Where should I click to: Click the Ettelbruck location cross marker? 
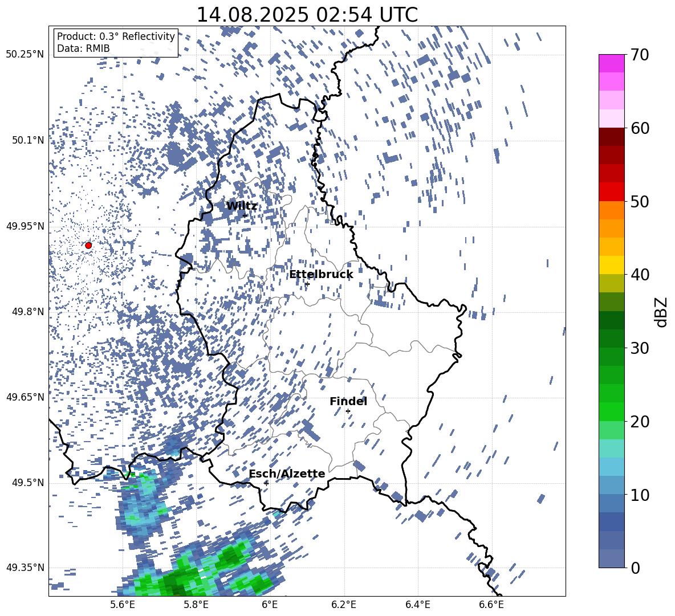pyautogui.click(x=307, y=284)
